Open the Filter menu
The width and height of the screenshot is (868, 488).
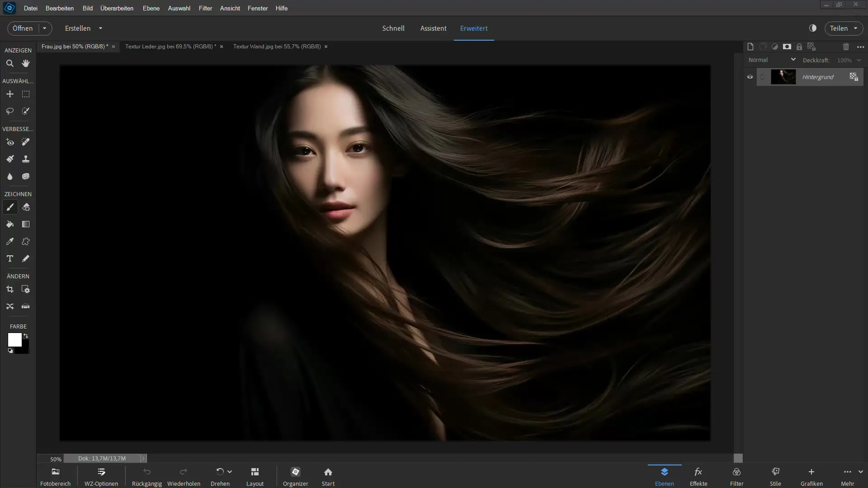pos(205,8)
